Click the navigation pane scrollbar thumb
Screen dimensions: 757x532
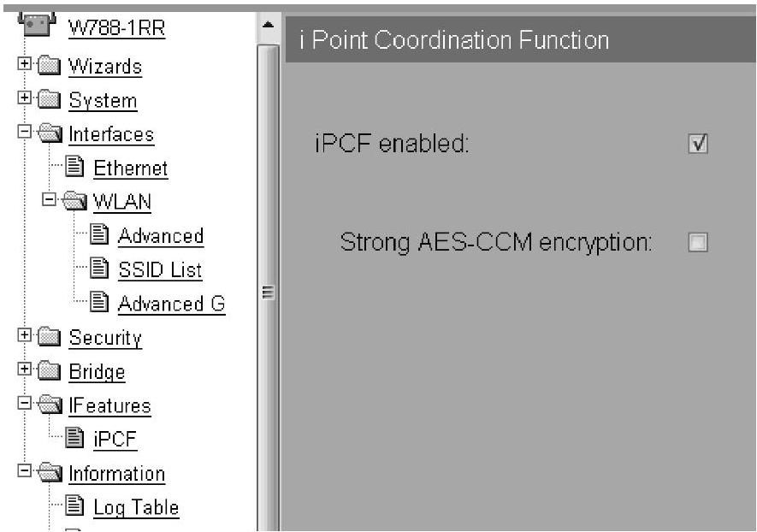click(267, 291)
